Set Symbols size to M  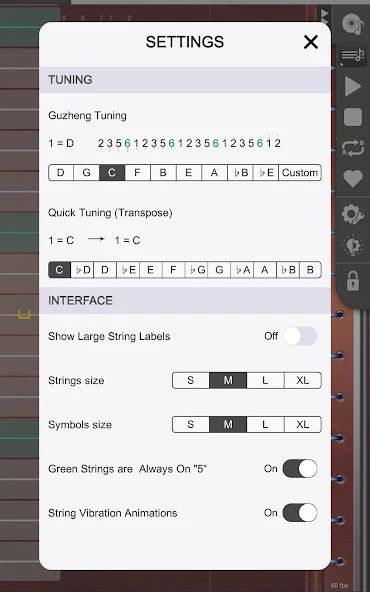228,424
